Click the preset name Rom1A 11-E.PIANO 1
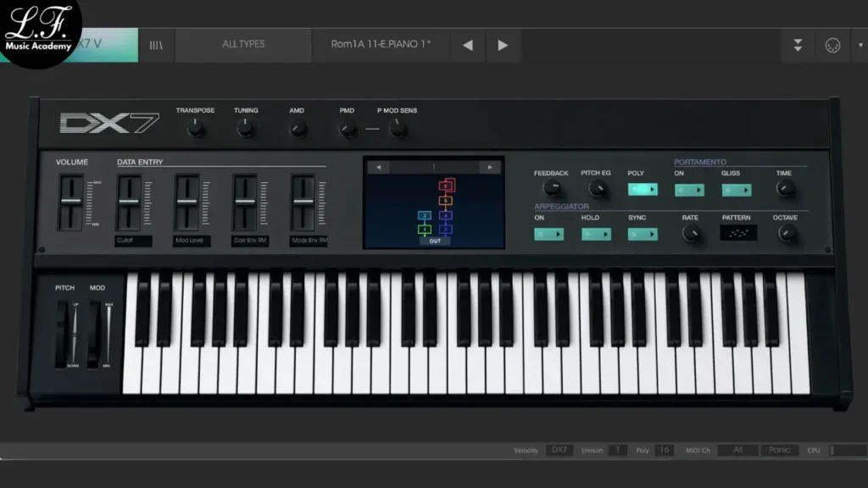This screenshot has width=868, height=488. coord(381,45)
